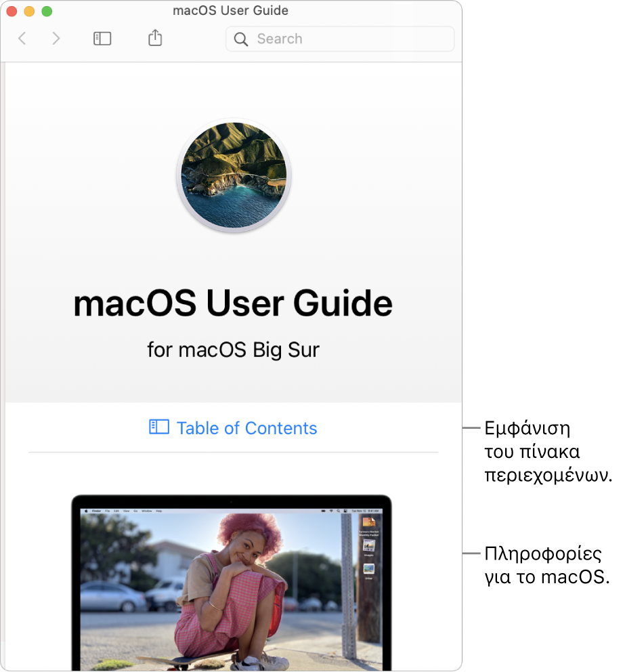Close the window with the red button
The image size is (625, 672).
coord(12,11)
